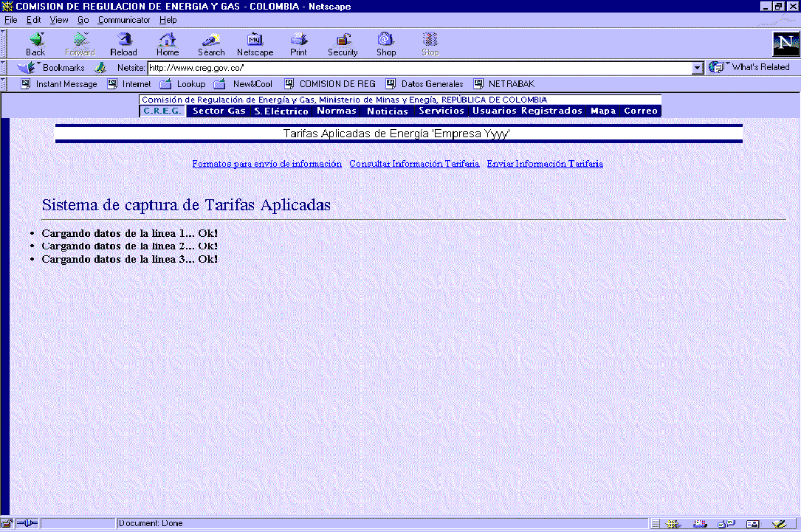Open the Search toolbar icon
Image resolution: width=801 pixels, height=532 pixels.
[x=211, y=43]
